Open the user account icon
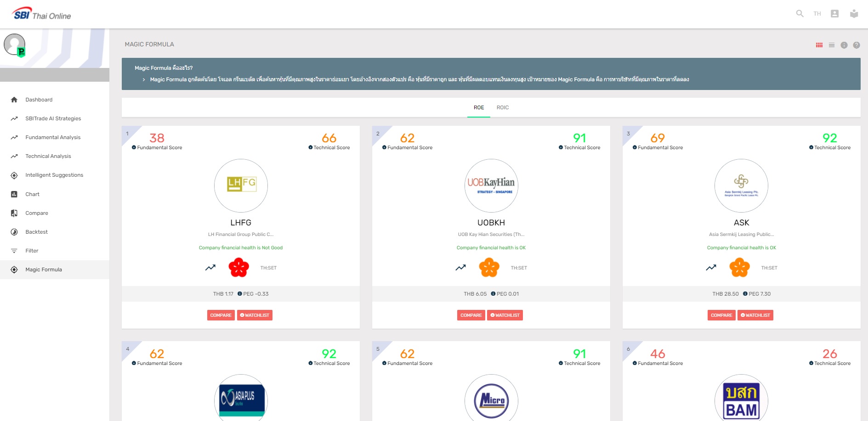This screenshot has width=868, height=421. [x=834, y=14]
